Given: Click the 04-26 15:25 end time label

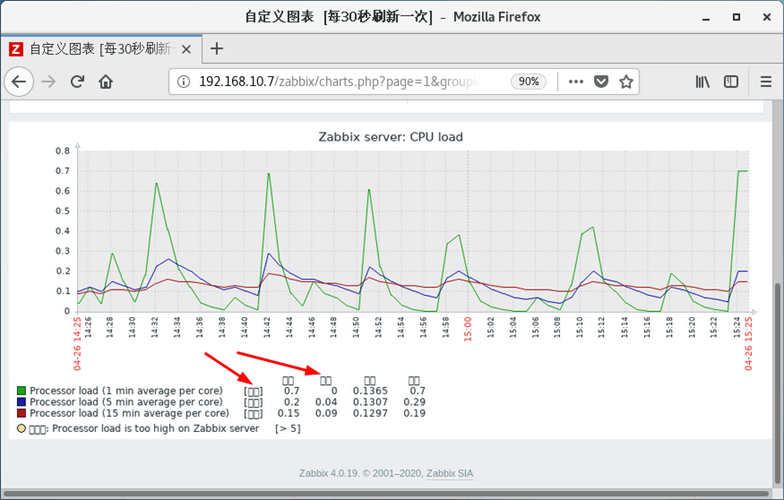Looking at the screenshot, I should [748, 344].
